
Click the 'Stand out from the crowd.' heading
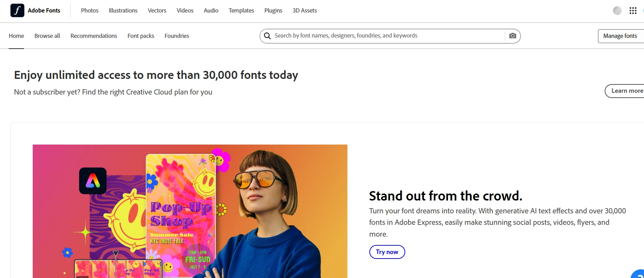click(446, 196)
